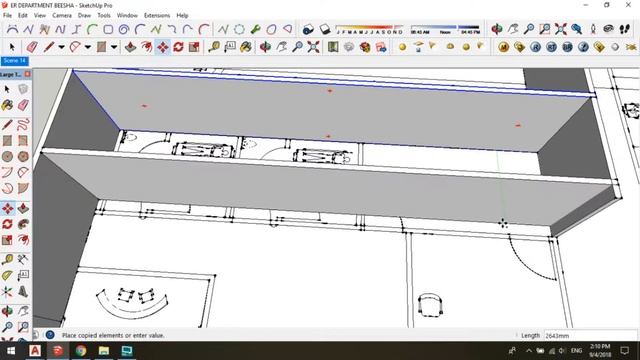Select Pie tool in Large Tool Set
The height and width of the screenshot is (360, 640).
pyautogui.click(x=23, y=188)
